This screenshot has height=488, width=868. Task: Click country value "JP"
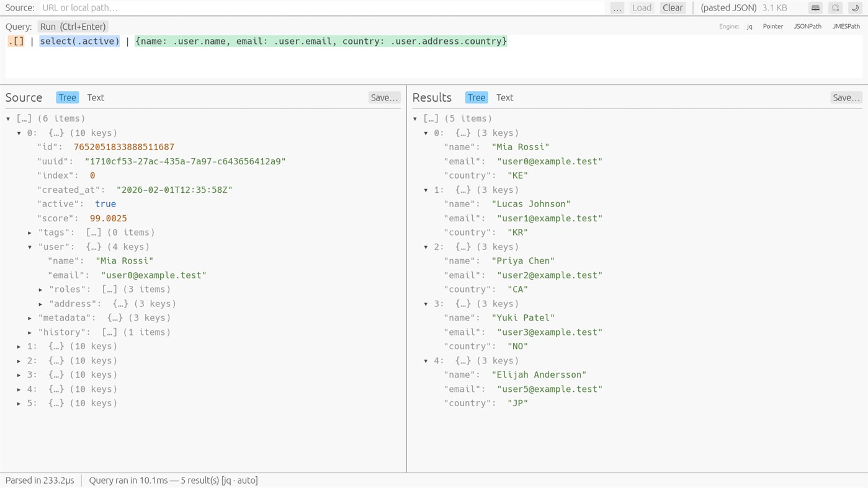(517, 403)
